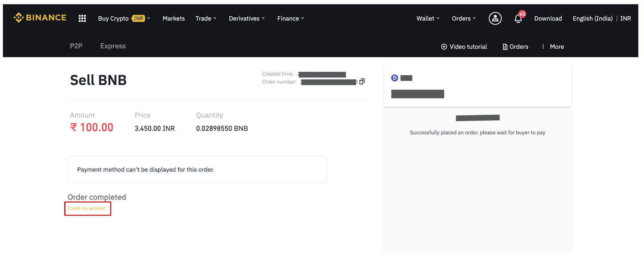The height and width of the screenshot is (253, 644).
Task: Click the payment method notice box
Action: click(x=197, y=169)
